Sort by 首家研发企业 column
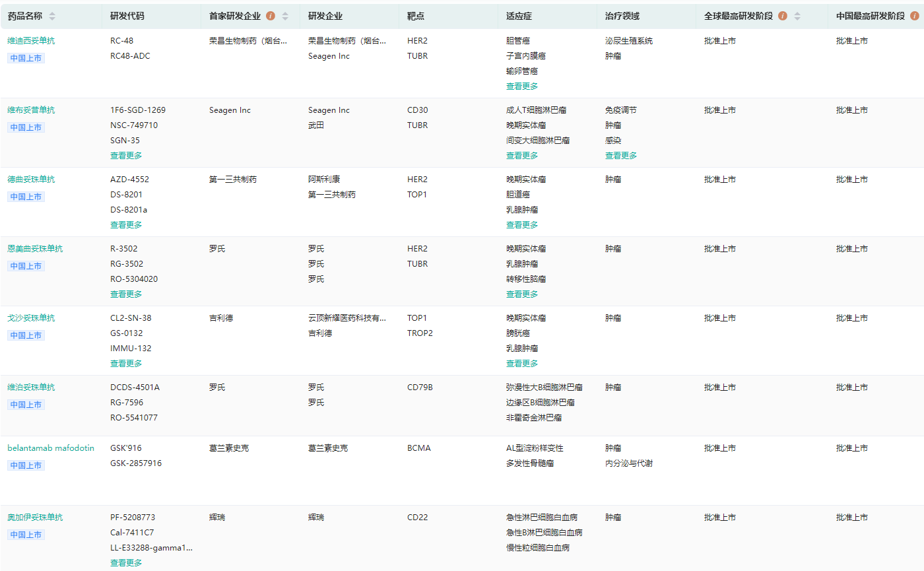This screenshot has height=571, width=924. [285, 16]
